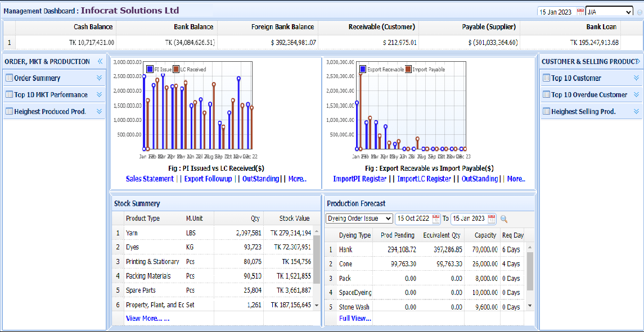Click the TK 10,717,431.00 cash balance value
Image resolution: width=644 pixels, height=332 pixels.
click(92, 42)
